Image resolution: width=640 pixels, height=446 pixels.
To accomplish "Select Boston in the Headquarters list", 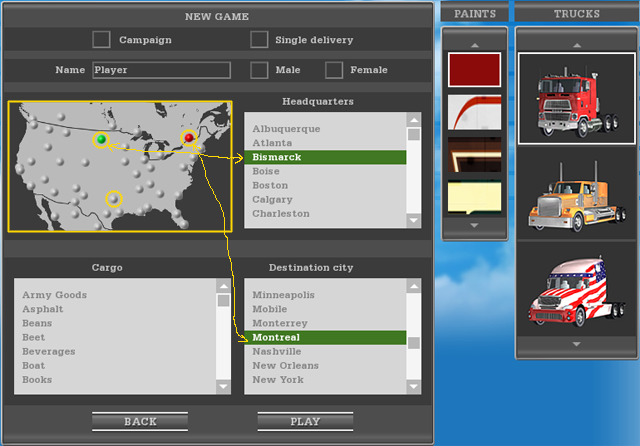I will [x=270, y=185].
